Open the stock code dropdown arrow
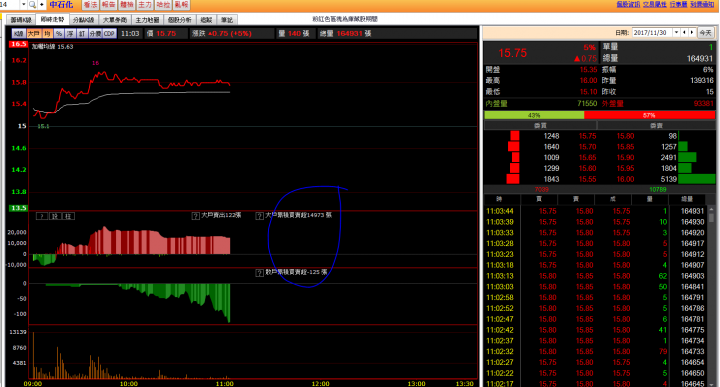720x387 pixels. [x=23, y=5]
